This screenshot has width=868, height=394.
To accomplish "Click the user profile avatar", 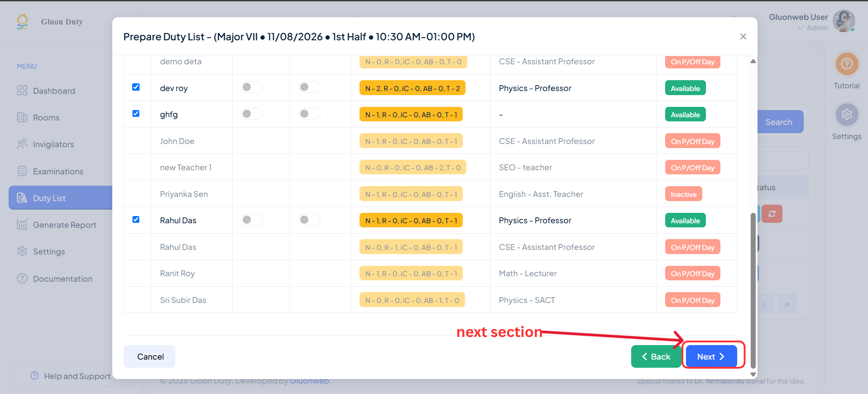I will click(x=844, y=21).
